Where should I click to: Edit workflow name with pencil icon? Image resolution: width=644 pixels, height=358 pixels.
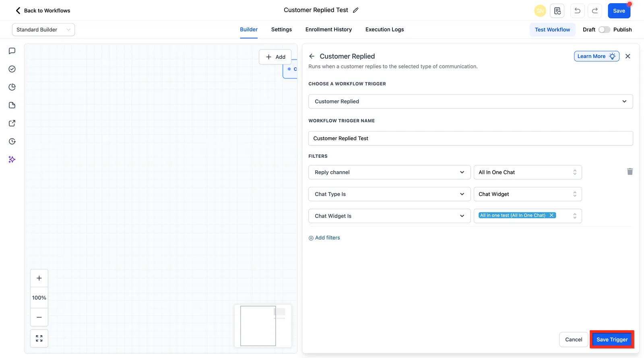tap(355, 10)
